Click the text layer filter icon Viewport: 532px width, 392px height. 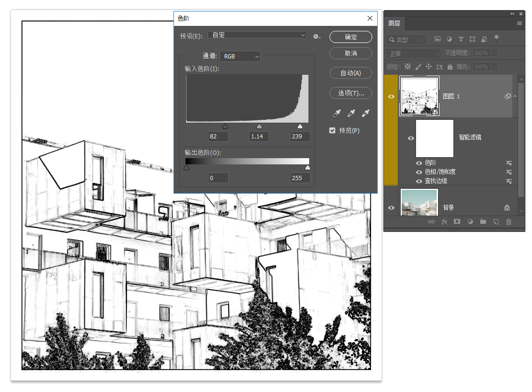pos(461,39)
